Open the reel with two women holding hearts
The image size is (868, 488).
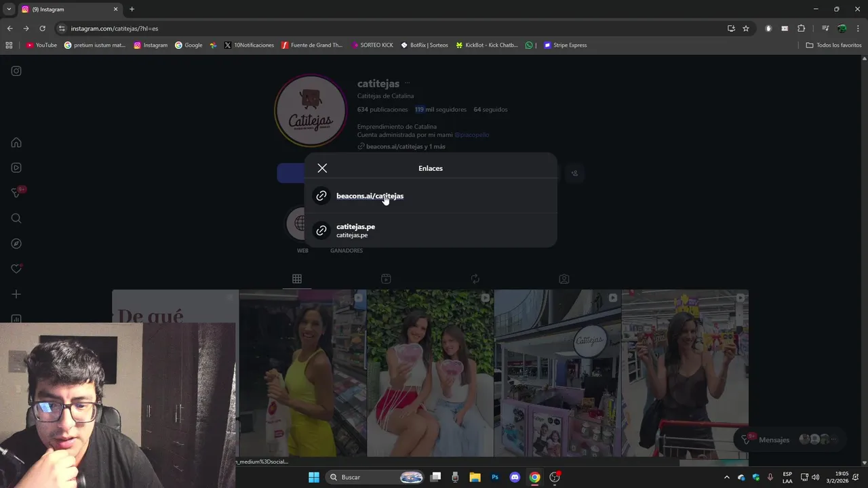tap(431, 373)
